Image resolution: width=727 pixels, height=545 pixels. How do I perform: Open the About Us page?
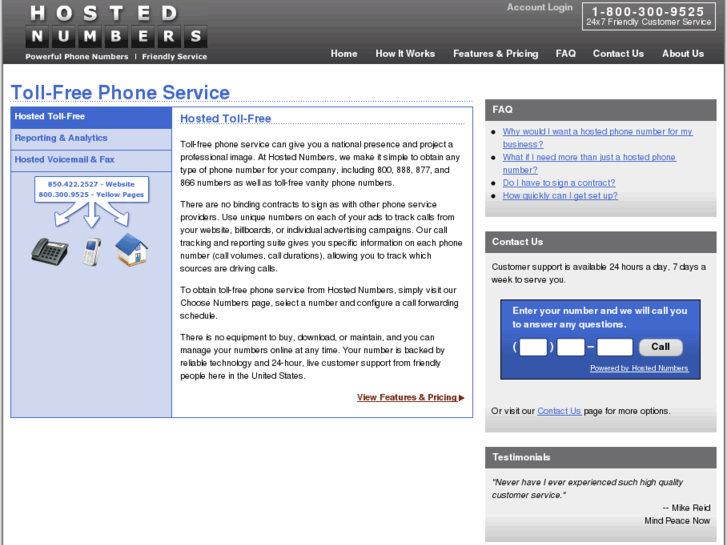(x=683, y=54)
